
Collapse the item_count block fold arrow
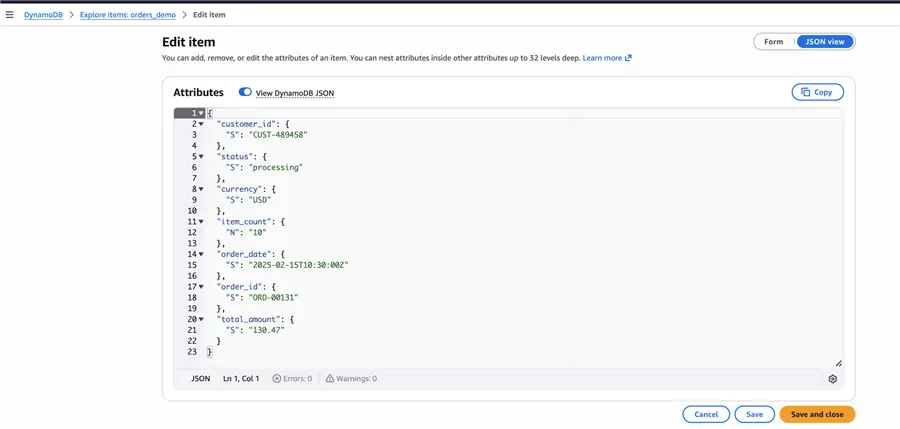pyautogui.click(x=201, y=222)
